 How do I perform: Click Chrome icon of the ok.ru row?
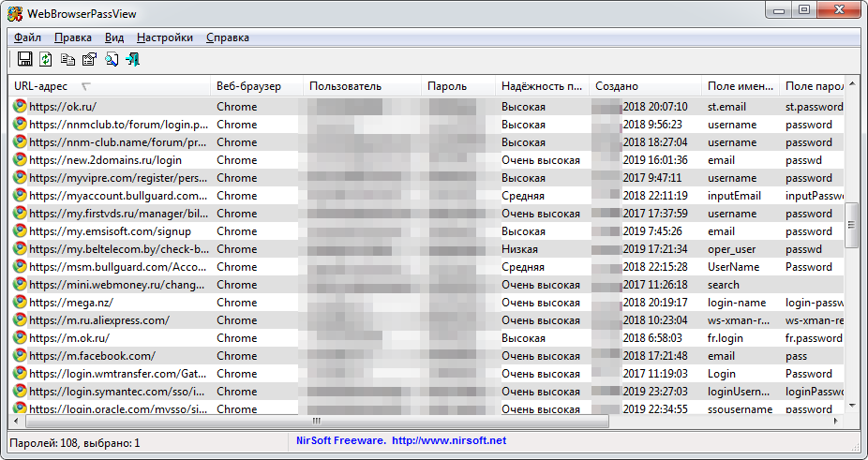click(x=20, y=106)
